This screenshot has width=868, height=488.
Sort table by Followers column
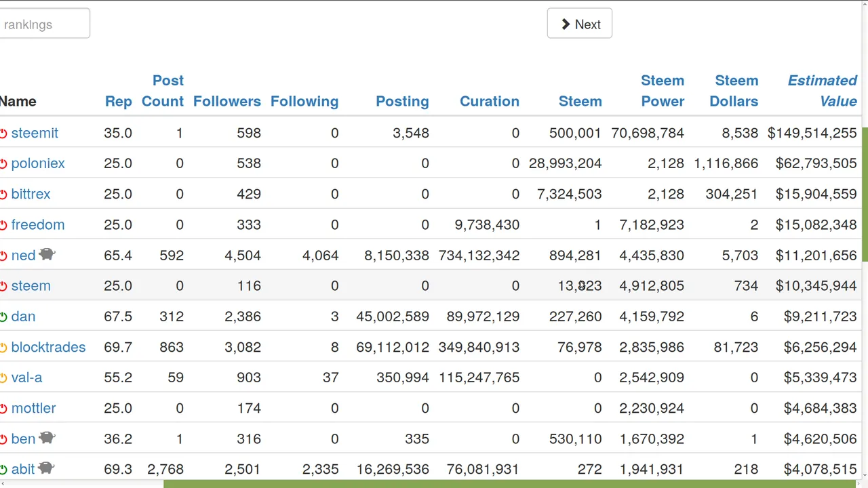(227, 102)
